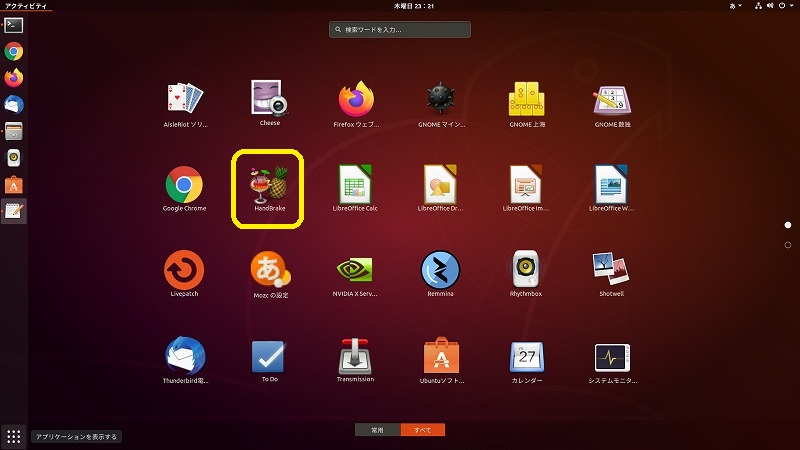Screen dimensions: 800x450
Task: Open Thunderbird from the dock
Action: click(x=14, y=105)
